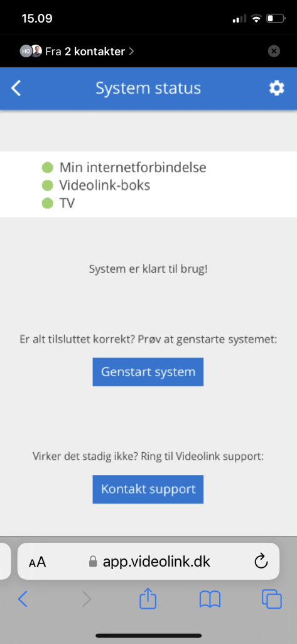This screenshot has width=297, height=644.
Task: Select Videolink-boks status item
Action: pyautogui.click(x=96, y=186)
